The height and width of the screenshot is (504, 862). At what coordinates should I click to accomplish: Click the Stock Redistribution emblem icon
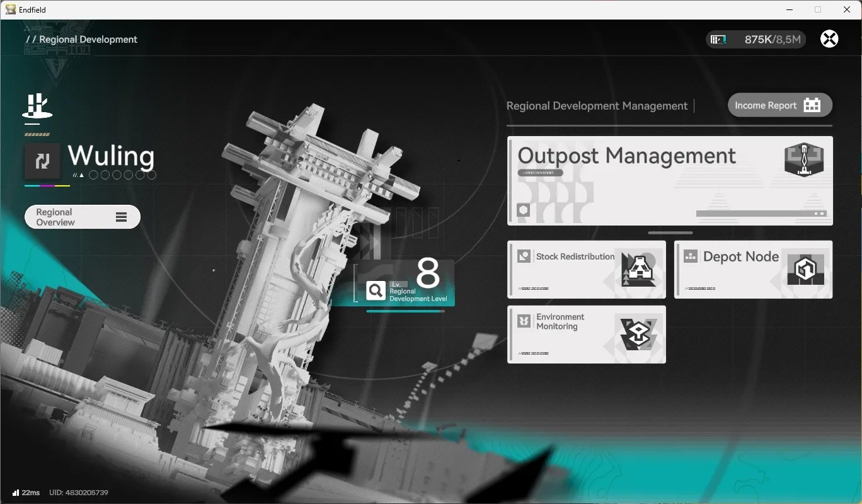(x=638, y=270)
